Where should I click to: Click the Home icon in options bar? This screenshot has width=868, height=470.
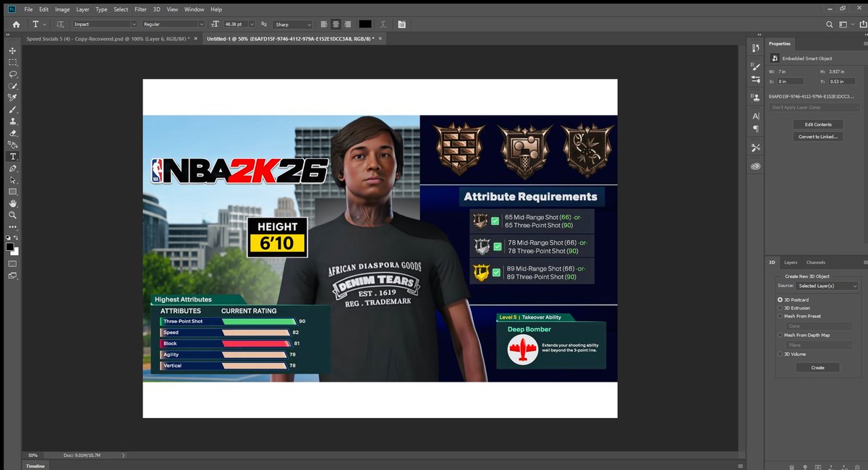click(16, 24)
